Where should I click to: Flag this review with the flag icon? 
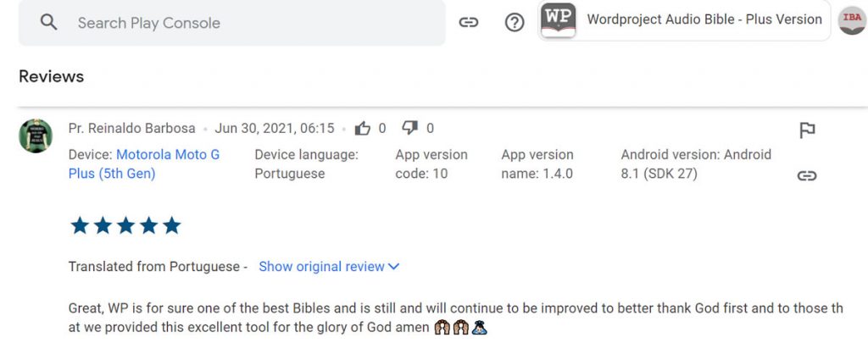click(807, 130)
